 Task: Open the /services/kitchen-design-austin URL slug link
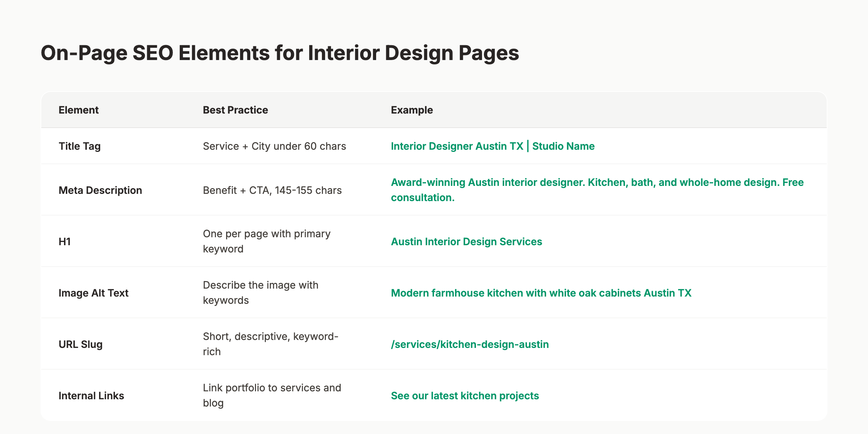tap(470, 344)
